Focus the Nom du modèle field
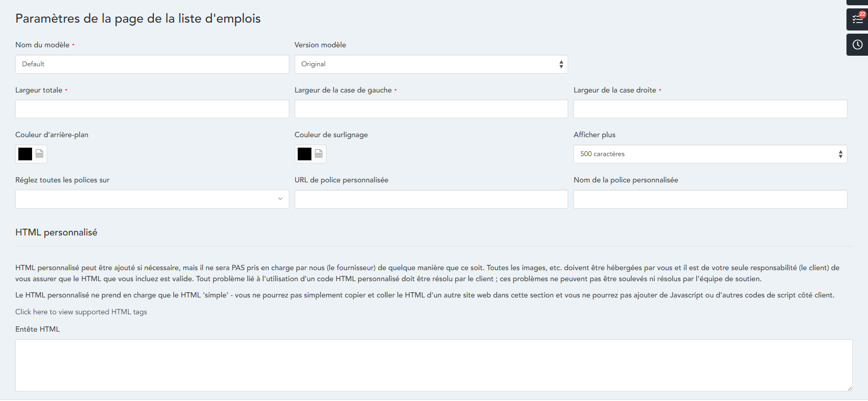This screenshot has width=868, height=401. 152,64
